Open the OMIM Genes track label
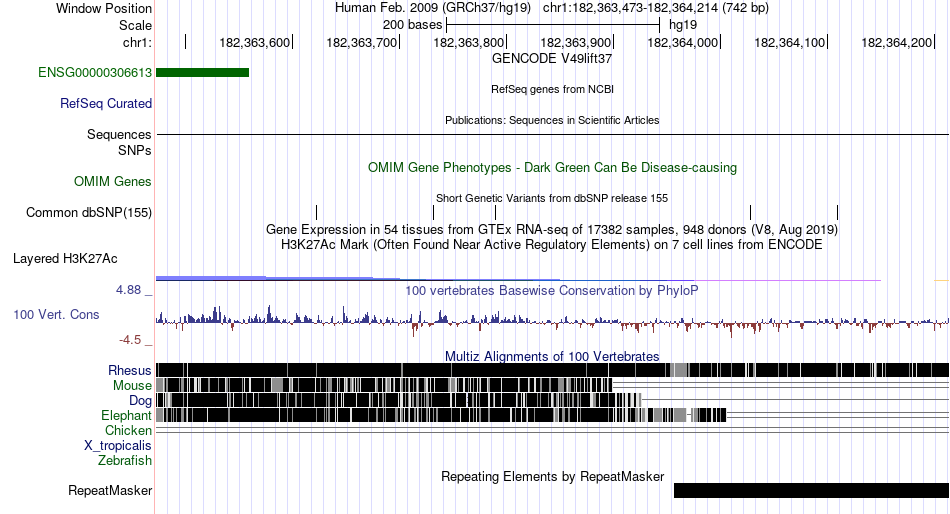This screenshot has width=950, height=514. pos(113,182)
